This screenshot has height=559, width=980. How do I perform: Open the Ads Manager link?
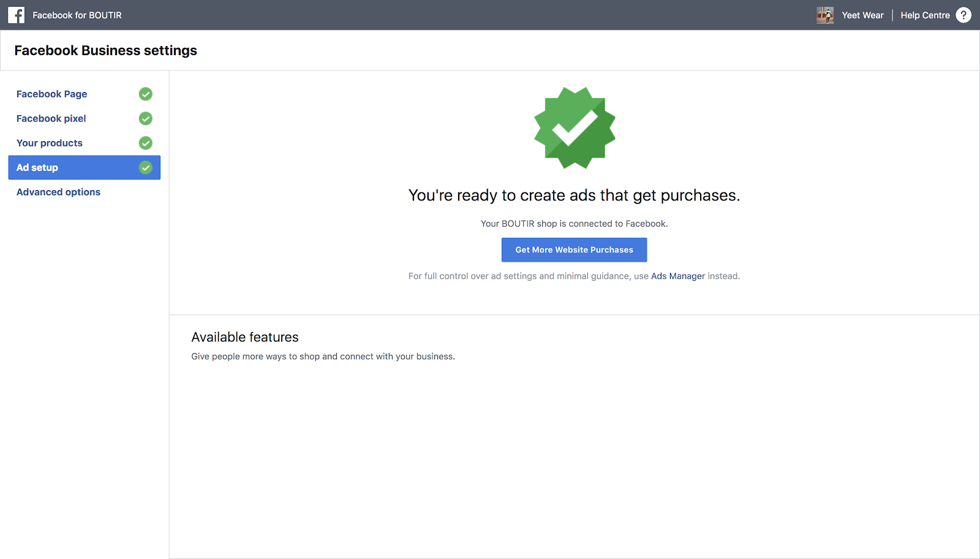[678, 276]
